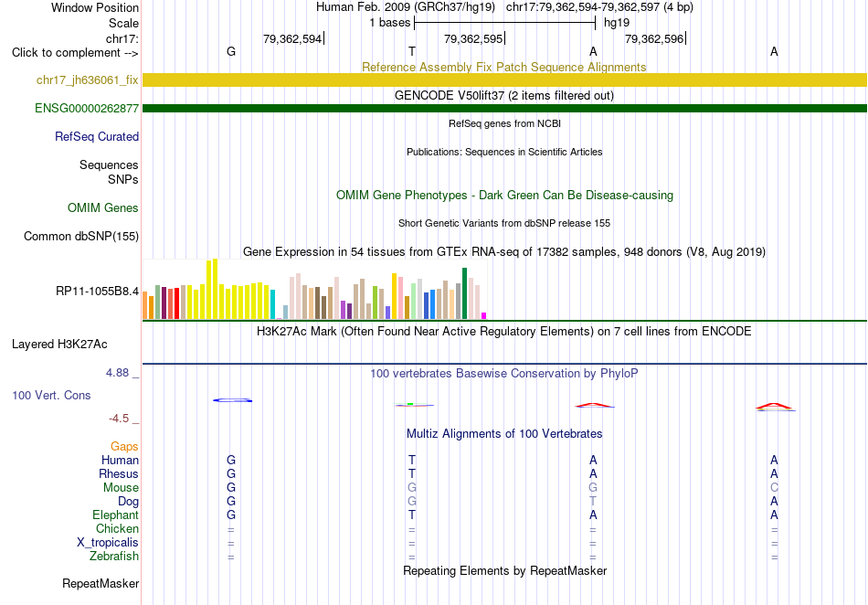Open the ENSG00000262877 gene label
The width and height of the screenshot is (868, 605).
point(87,108)
